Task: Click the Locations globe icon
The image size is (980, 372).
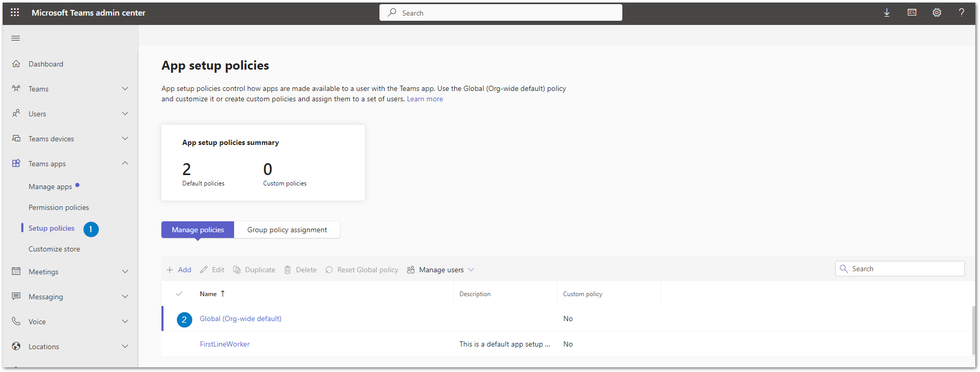Action: (x=16, y=347)
